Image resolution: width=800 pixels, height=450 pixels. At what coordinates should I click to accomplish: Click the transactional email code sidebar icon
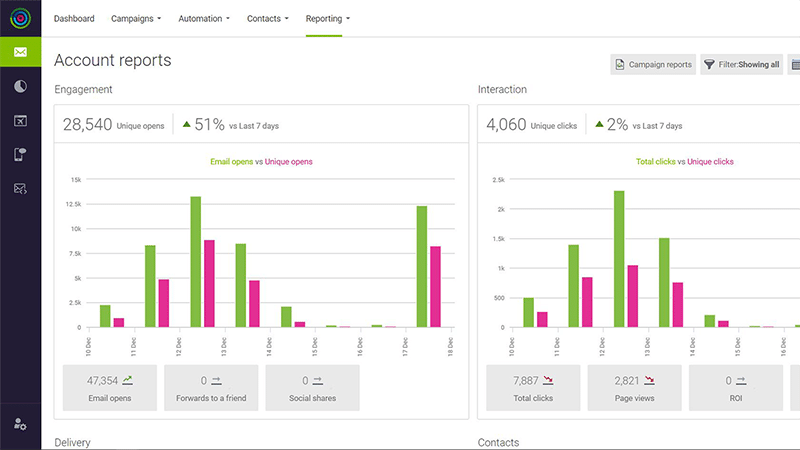20,188
